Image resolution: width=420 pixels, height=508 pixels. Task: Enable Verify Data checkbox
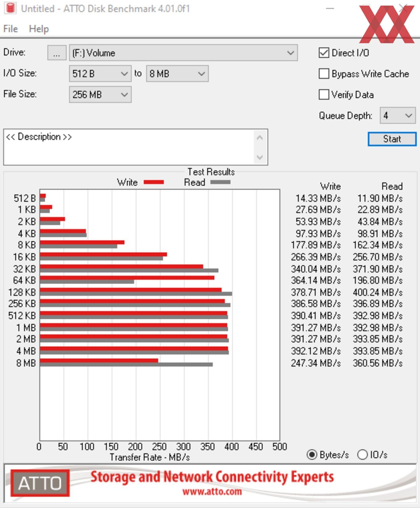pyautogui.click(x=324, y=94)
